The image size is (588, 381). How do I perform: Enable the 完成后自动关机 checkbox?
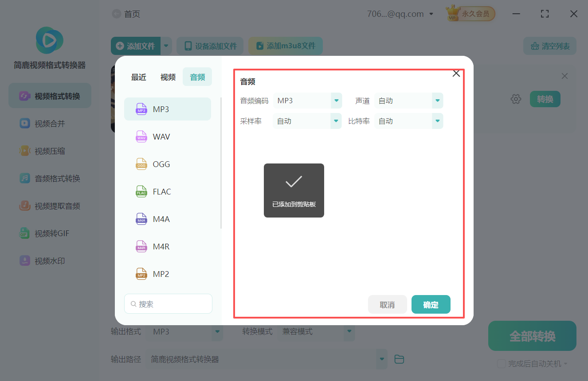click(x=502, y=363)
